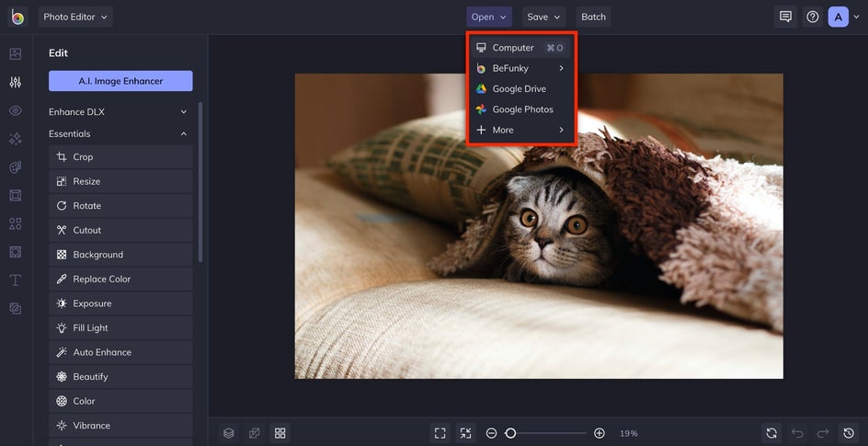
Task: Select the Edit sliders sidebar icon
Action: click(x=16, y=83)
